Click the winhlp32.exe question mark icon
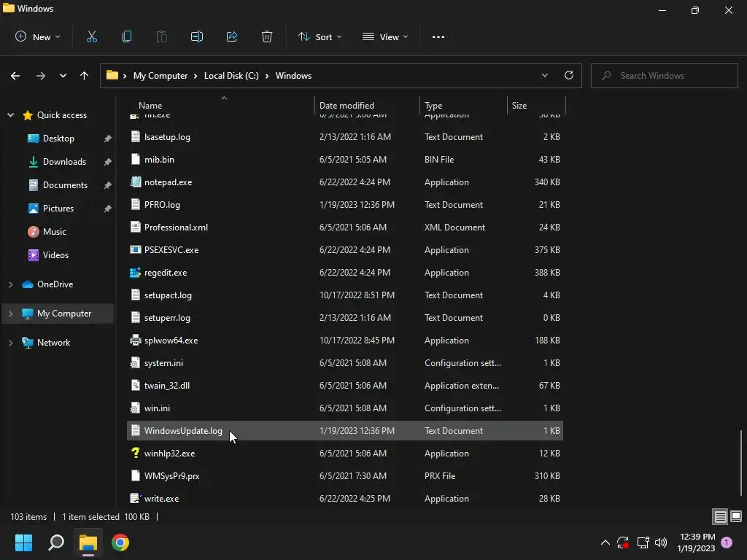 coord(136,453)
